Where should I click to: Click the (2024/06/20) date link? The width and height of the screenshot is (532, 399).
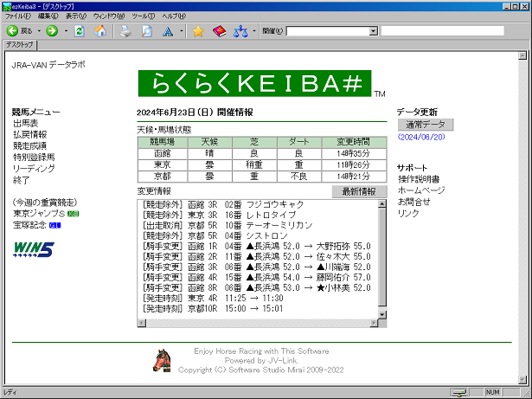pyautogui.click(x=421, y=137)
